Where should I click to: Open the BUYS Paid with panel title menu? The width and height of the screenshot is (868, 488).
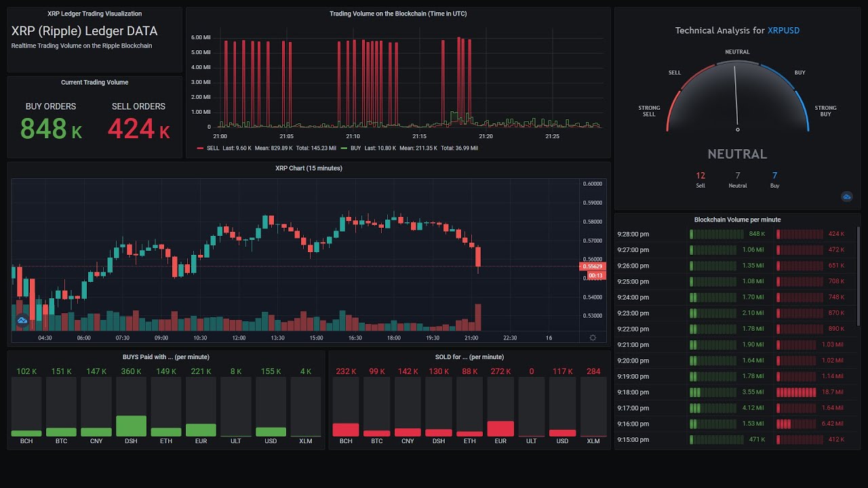point(165,357)
